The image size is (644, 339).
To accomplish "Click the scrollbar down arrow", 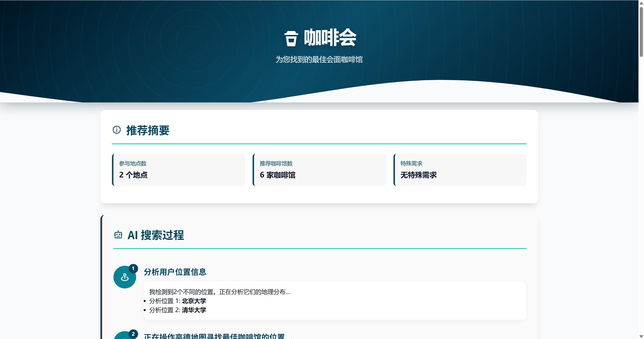I will 641,336.
